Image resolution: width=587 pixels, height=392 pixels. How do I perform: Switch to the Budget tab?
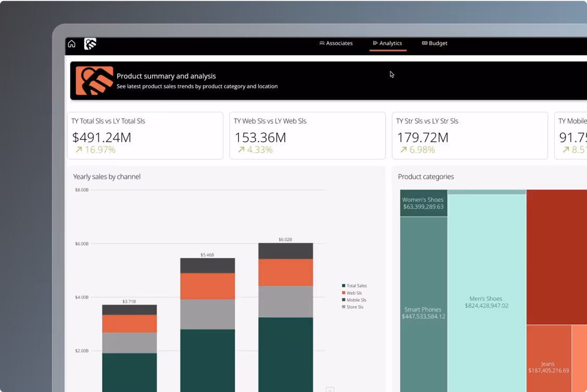435,43
